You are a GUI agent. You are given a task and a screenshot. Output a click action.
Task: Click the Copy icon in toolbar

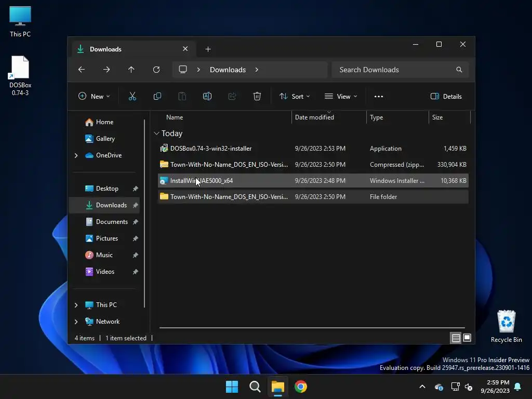point(157,96)
